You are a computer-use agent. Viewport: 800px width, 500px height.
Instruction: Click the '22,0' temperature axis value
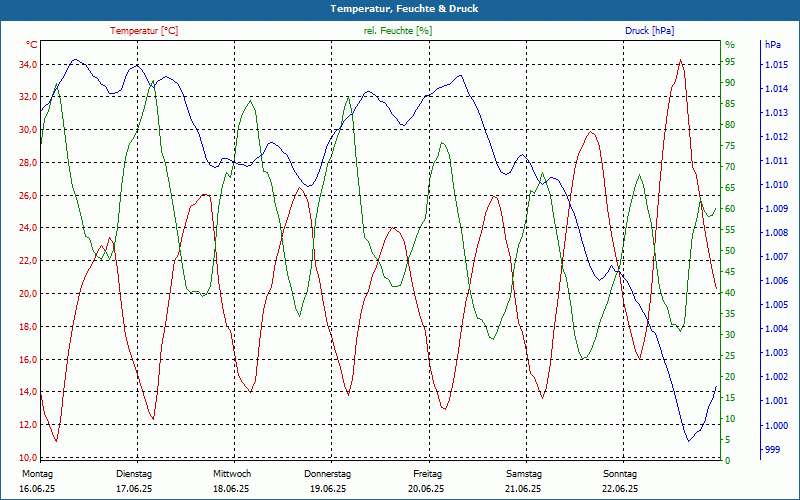click(28, 261)
